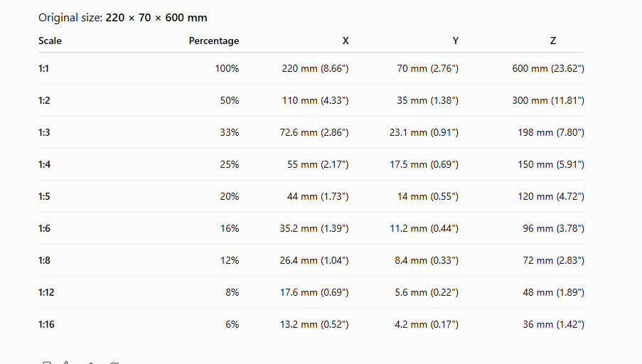The image size is (642, 364).
Task: Click the Original size 220 × 70 × 600 mm text
Action: coord(123,18)
